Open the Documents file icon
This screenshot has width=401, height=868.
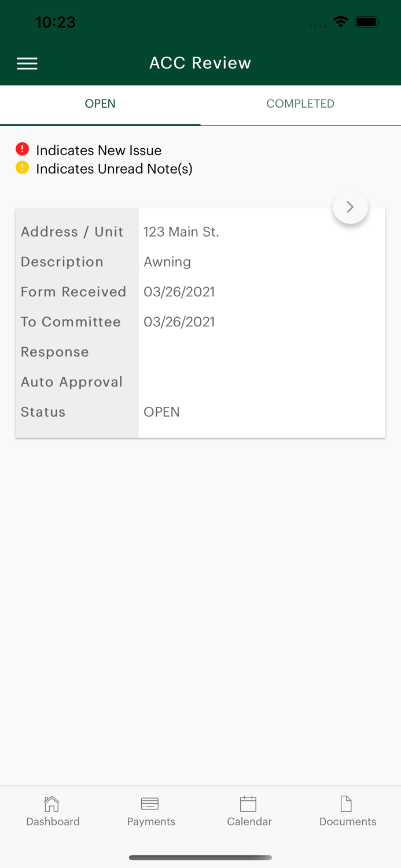(346, 804)
